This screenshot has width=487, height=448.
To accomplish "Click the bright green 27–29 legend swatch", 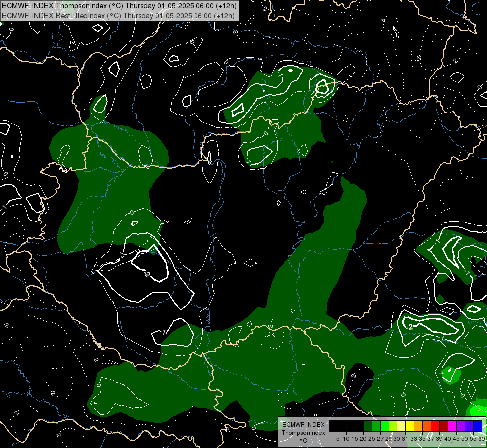I will point(385,426).
